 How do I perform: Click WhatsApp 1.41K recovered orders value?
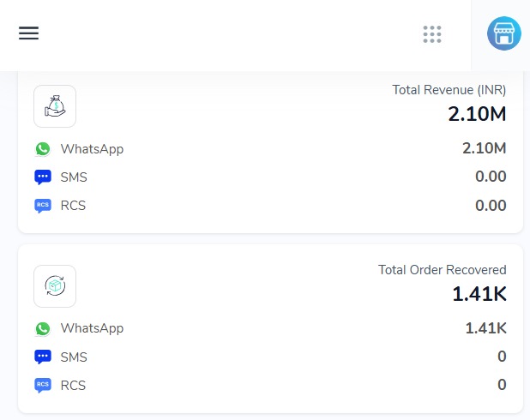485,328
